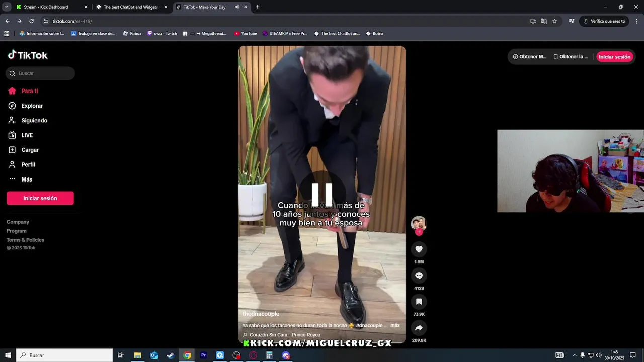Open the Corazón Sin Cara sound link
The height and width of the screenshot is (362, 644).
pos(285,335)
